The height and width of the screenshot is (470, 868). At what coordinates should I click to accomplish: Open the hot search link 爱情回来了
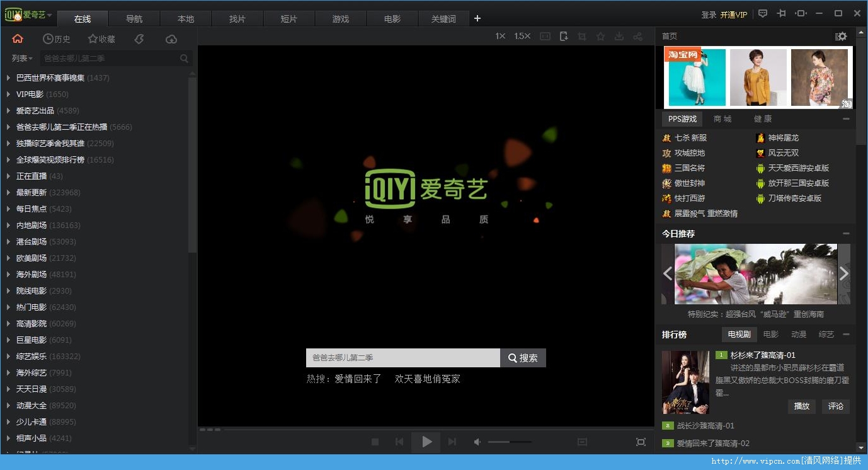358,379
